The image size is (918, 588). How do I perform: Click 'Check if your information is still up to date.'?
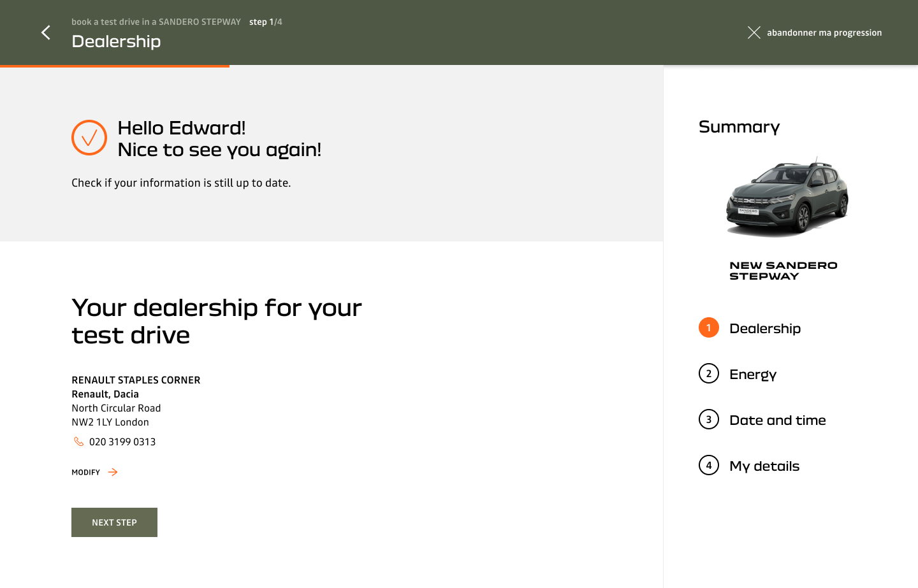pos(181,183)
